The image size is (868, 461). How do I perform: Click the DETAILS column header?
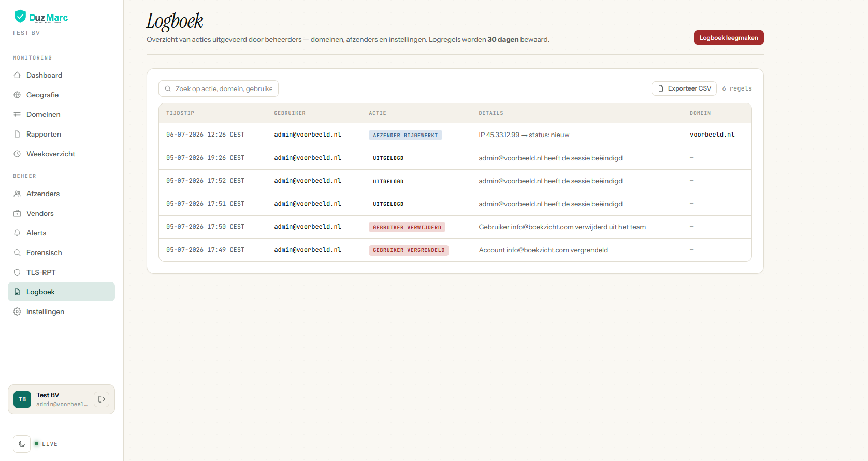point(491,113)
